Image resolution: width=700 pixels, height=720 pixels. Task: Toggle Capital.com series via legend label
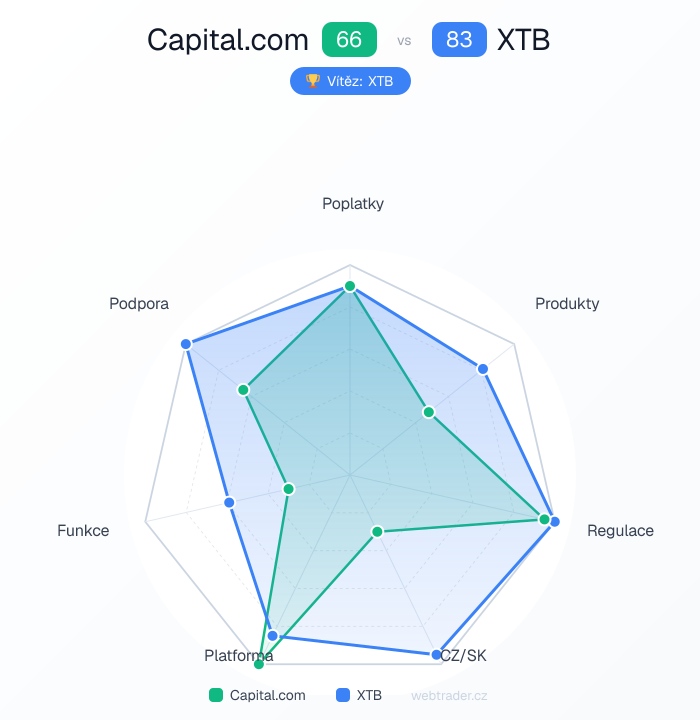tap(267, 695)
